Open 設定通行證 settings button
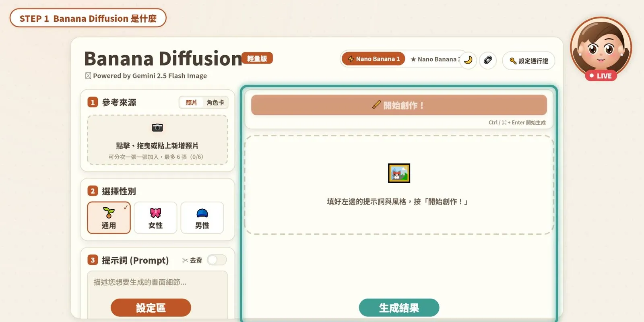This screenshot has width=644, height=322. point(528,61)
